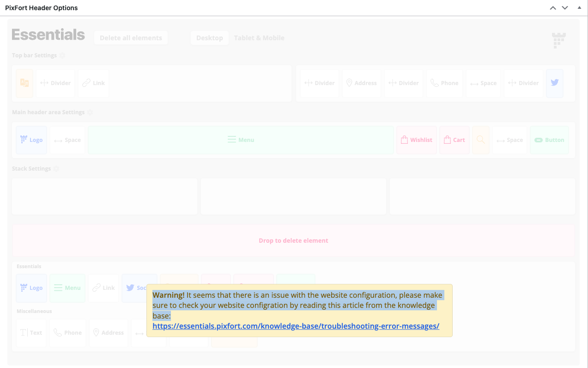Pick the Logo item in Essentials palette

coord(31,288)
